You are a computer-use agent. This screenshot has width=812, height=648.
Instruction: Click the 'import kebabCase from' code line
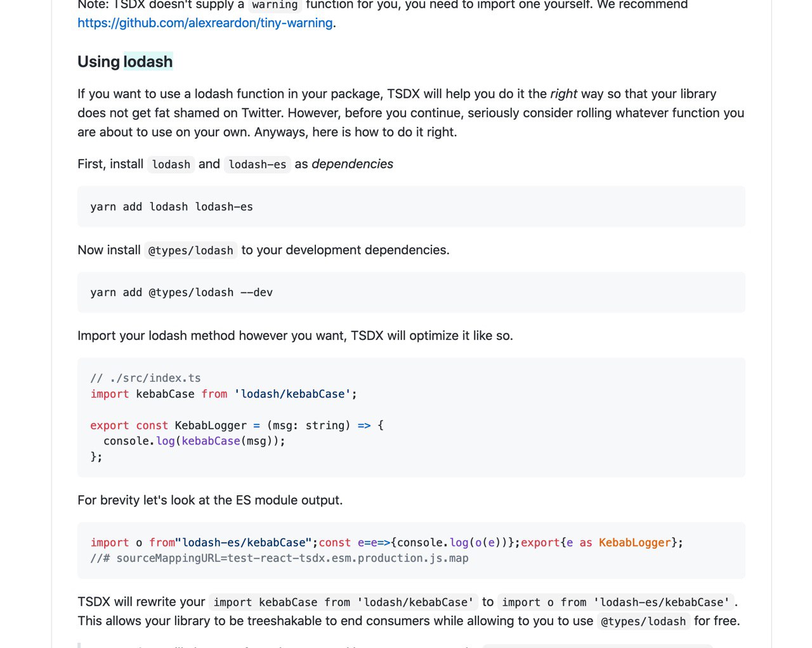[x=223, y=394]
